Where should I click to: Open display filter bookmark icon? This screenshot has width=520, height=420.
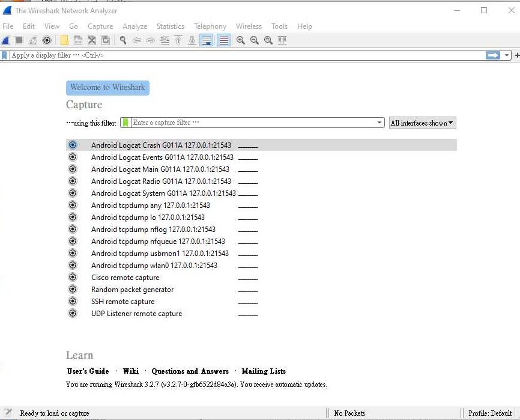(4, 55)
